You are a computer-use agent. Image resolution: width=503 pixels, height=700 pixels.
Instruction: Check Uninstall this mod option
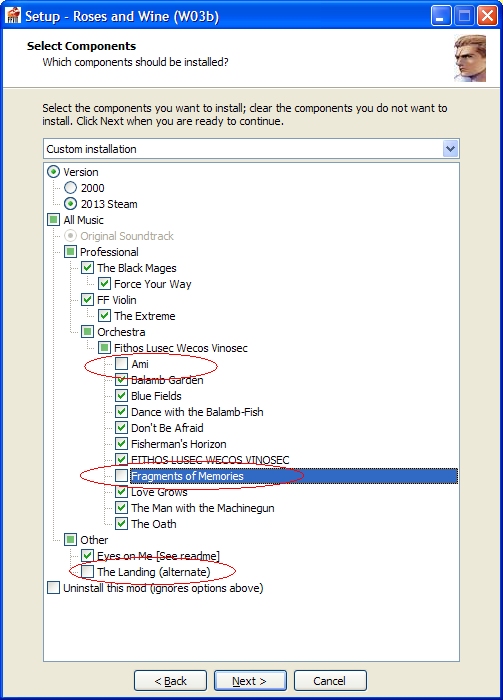pos(54,588)
